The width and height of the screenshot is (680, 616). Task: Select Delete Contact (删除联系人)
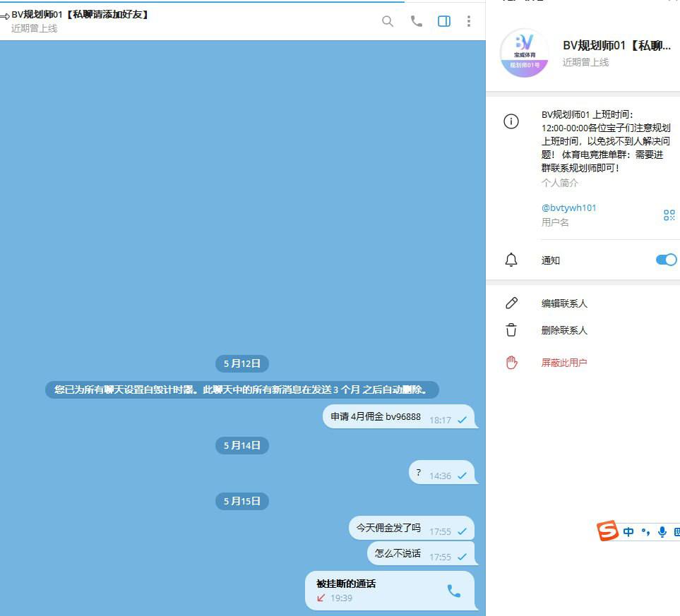[564, 330]
